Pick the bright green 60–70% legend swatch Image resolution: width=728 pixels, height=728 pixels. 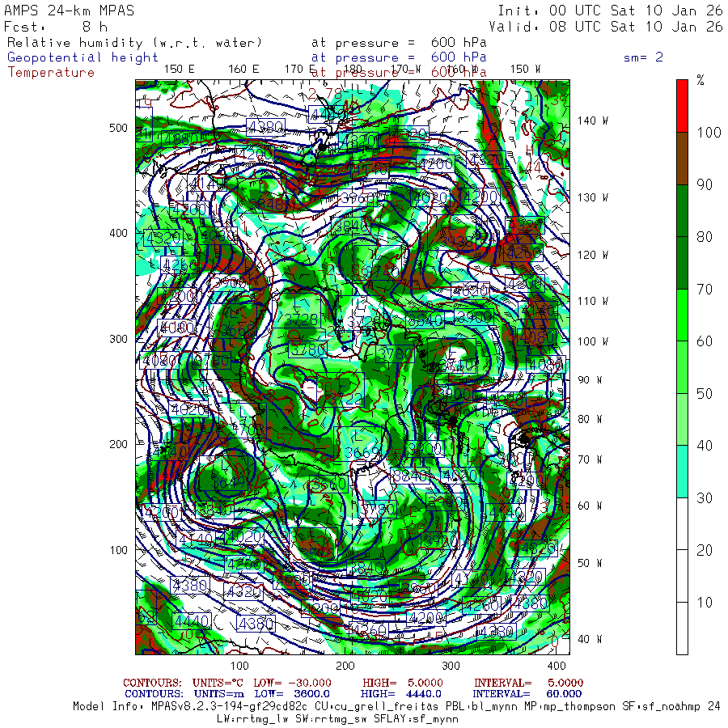pos(682,315)
